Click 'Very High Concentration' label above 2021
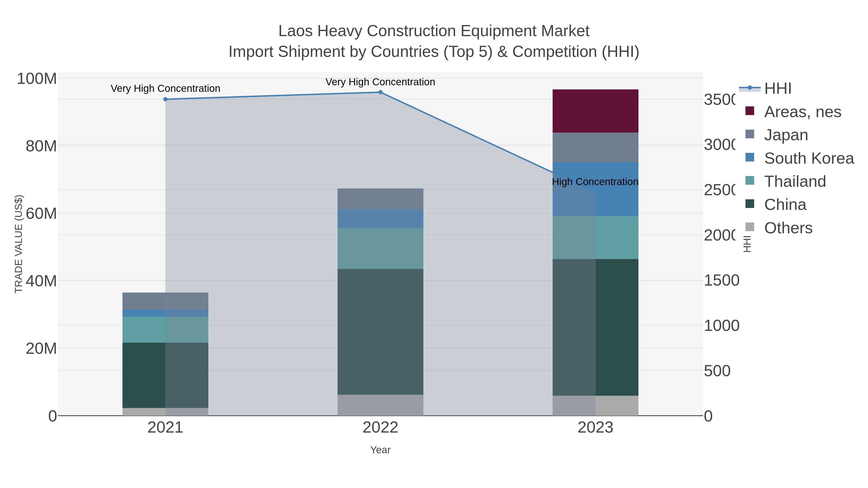 [x=165, y=88]
